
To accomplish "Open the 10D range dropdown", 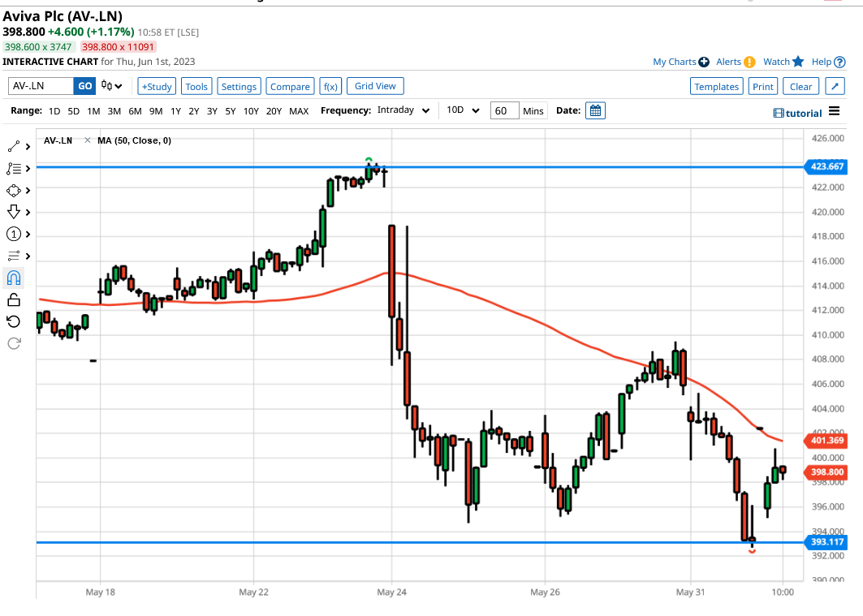I will 460,110.
